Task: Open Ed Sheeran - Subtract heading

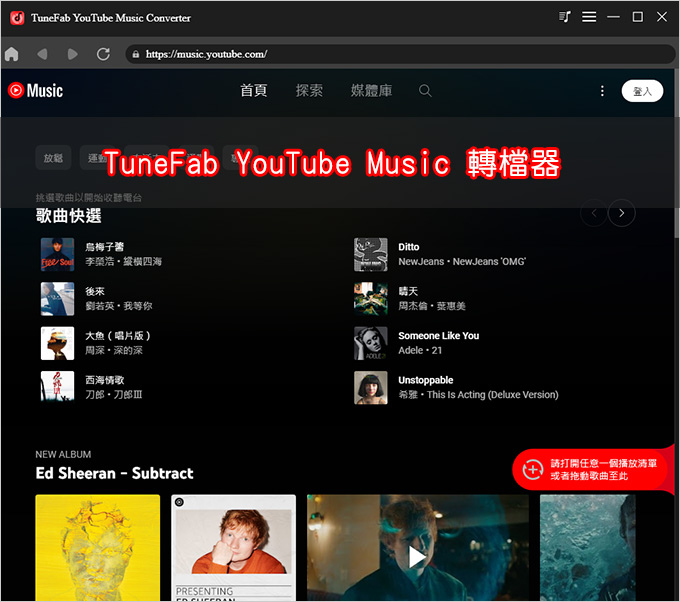Action: click(114, 473)
